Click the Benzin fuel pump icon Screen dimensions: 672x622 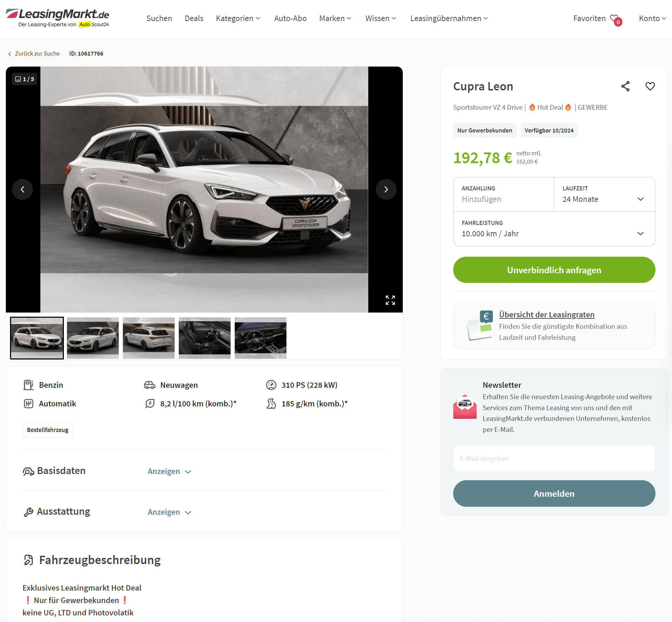pos(28,385)
